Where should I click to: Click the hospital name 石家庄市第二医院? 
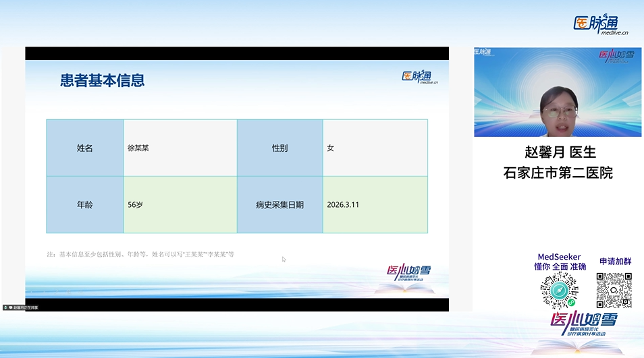tap(558, 173)
